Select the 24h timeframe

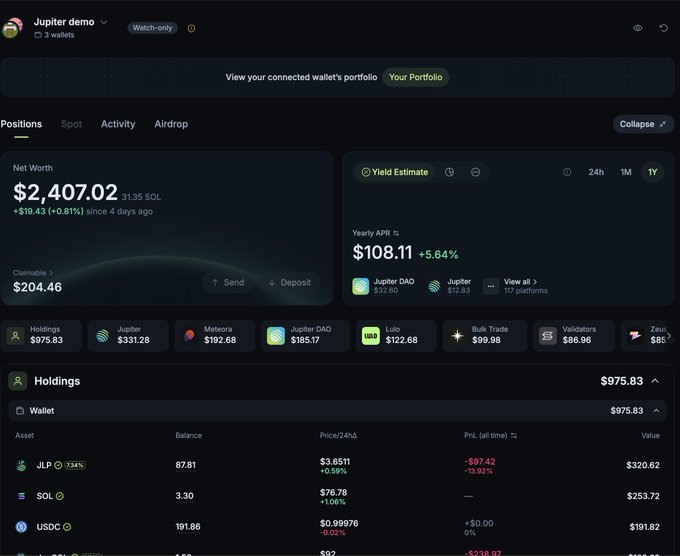point(596,172)
